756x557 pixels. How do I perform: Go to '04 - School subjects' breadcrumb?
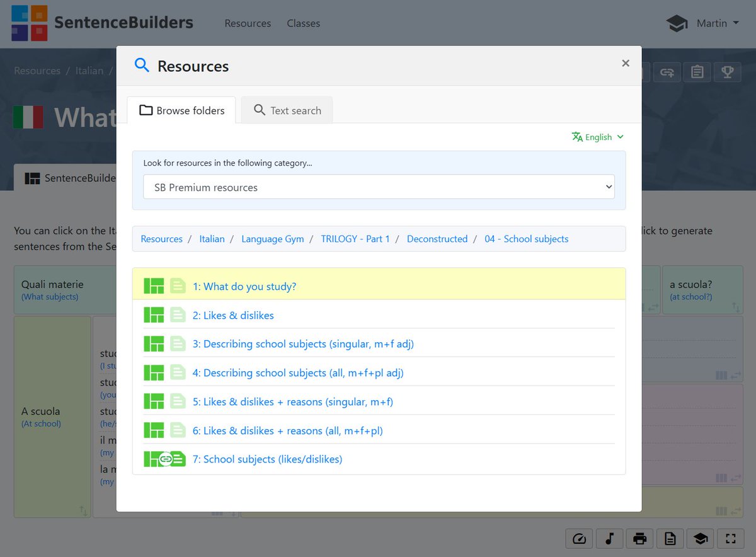click(526, 239)
